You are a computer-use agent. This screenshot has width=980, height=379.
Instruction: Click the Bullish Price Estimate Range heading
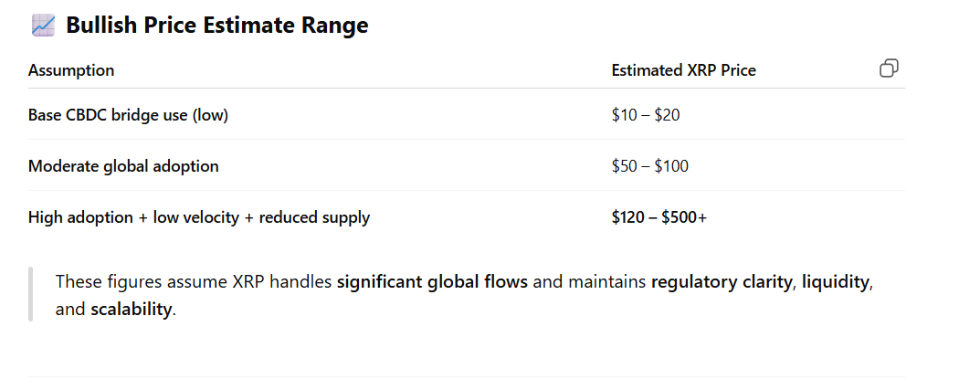pos(216,26)
